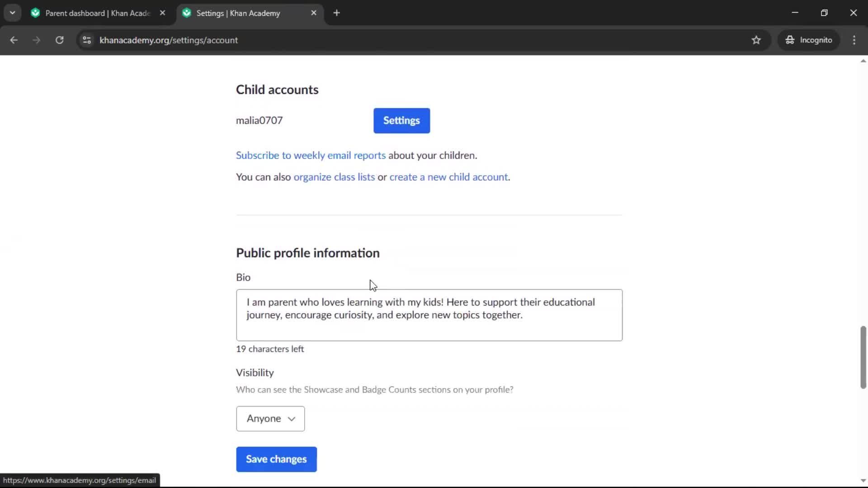Open the Anyone visibility dropdown
Image resolution: width=868 pixels, height=488 pixels.
coord(270,419)
